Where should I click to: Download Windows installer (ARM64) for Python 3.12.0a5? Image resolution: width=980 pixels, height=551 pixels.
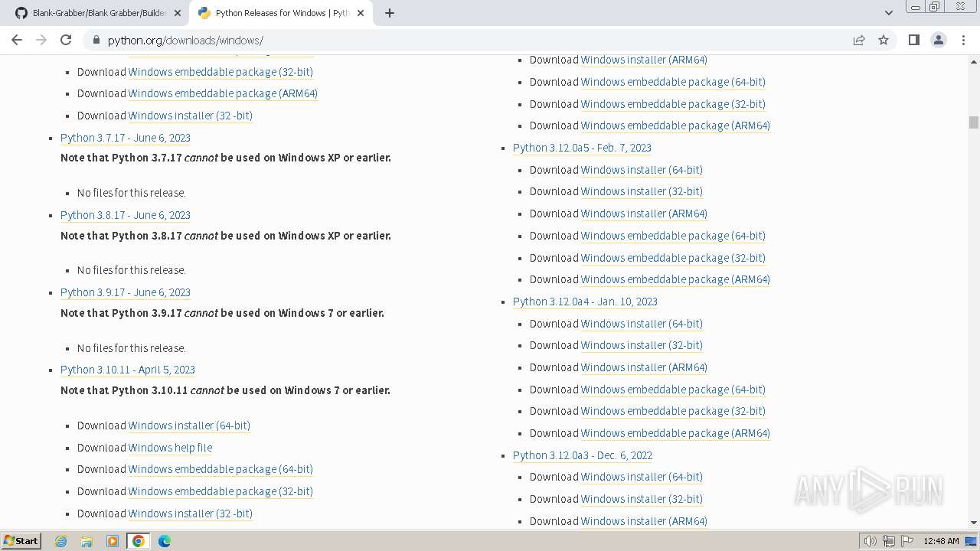644,214
